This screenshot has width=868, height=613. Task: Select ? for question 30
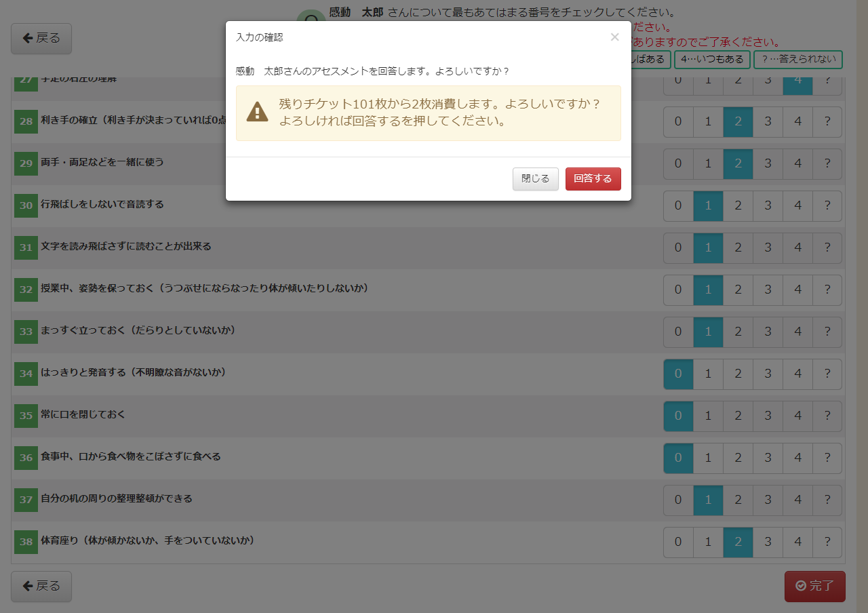click(x=827, y=206)
